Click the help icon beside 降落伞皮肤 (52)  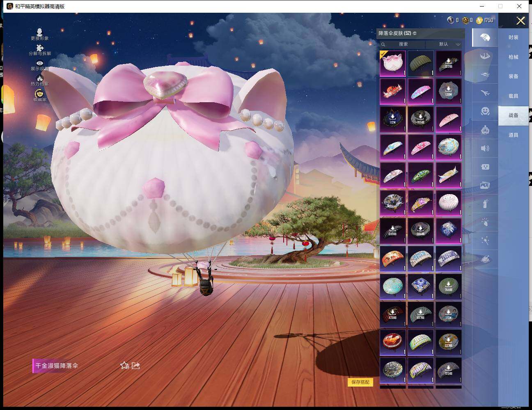[x=415, y=33]
